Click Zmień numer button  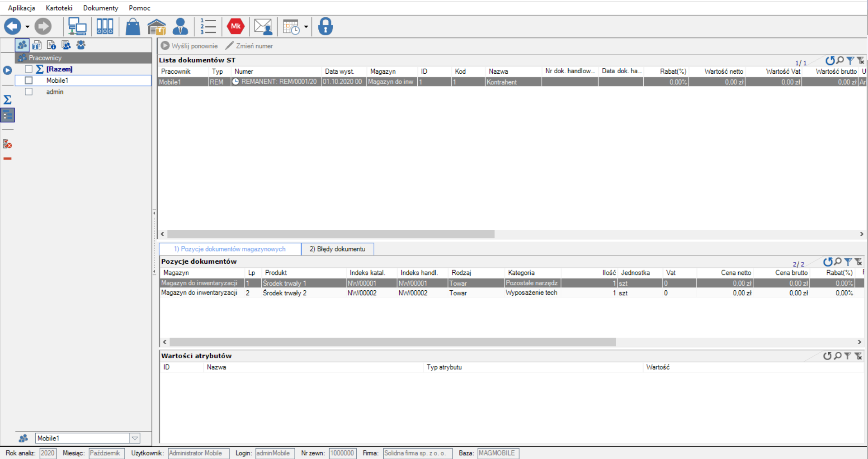[x=249, y=46]
